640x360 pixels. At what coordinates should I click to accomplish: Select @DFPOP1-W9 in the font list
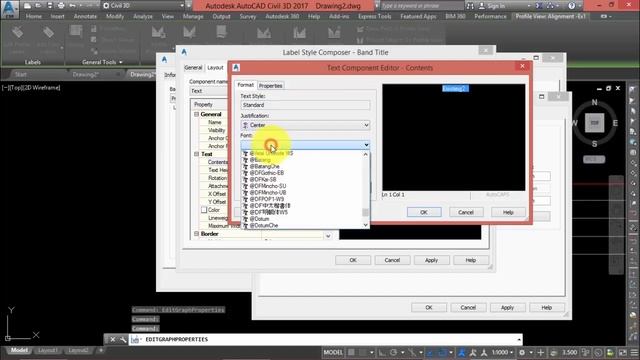coord(266,199)
